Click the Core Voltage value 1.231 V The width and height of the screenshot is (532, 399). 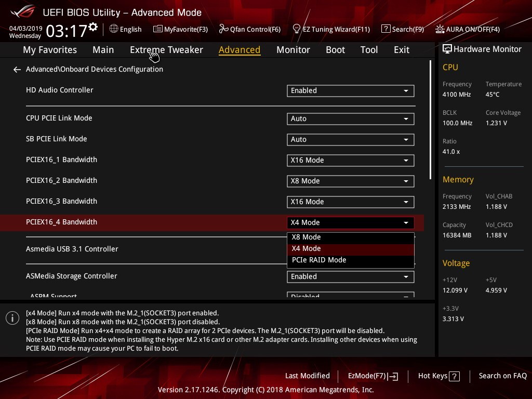coord(496,123)
